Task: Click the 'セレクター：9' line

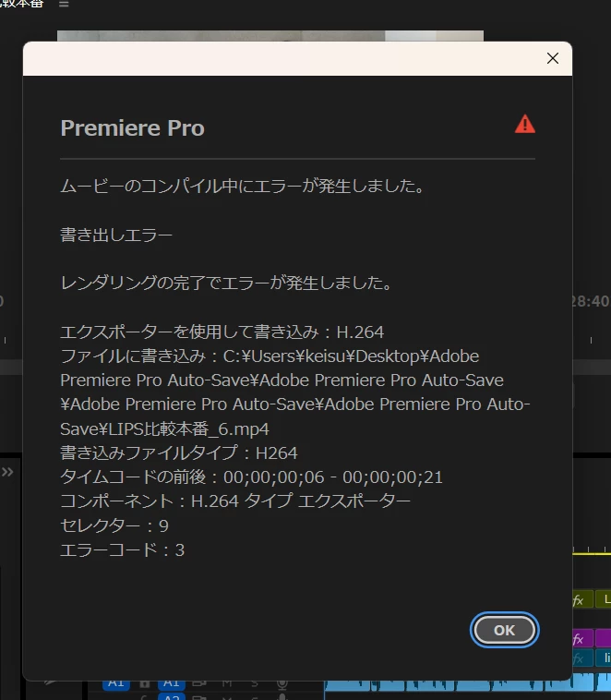Action: click(114, 525)
